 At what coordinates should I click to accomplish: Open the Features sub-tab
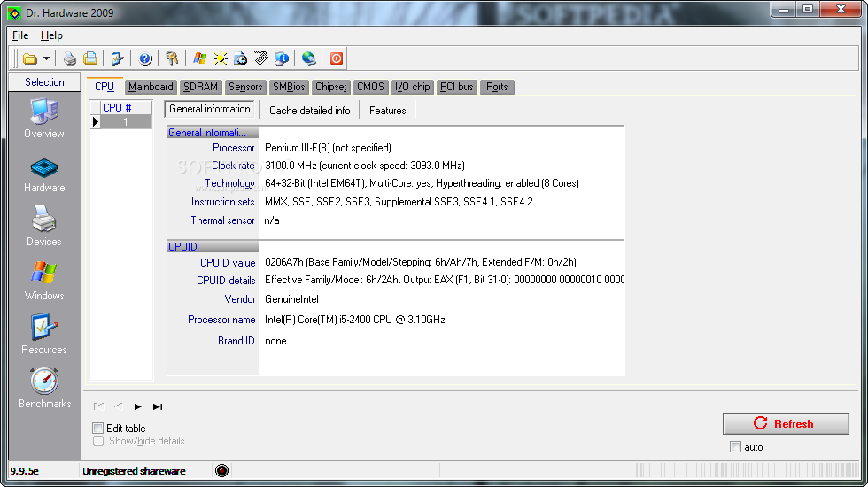388,110
